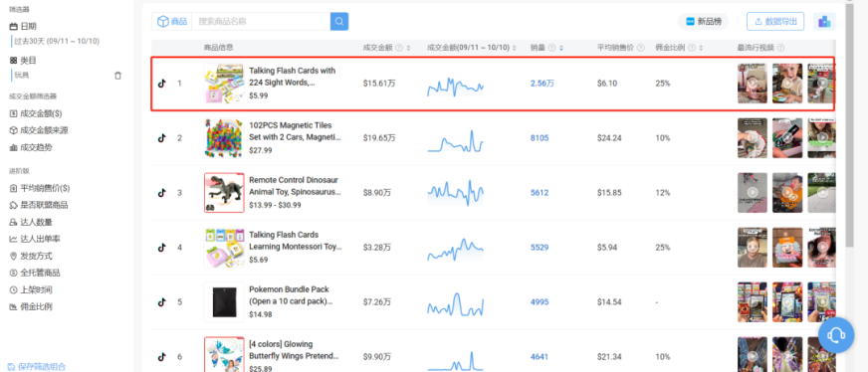Click TikTok icon on rank 3 row
The width and height of the screenshot is (868, 372).
[161, 193]
